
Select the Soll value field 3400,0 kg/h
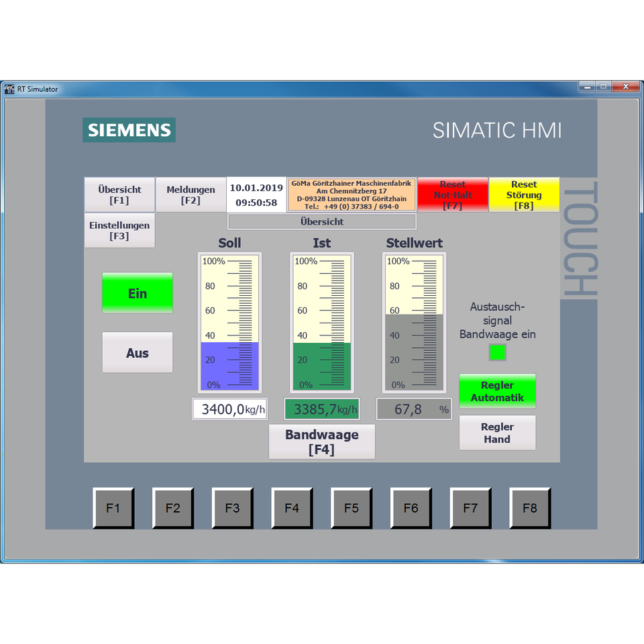(x=229, y=409)
